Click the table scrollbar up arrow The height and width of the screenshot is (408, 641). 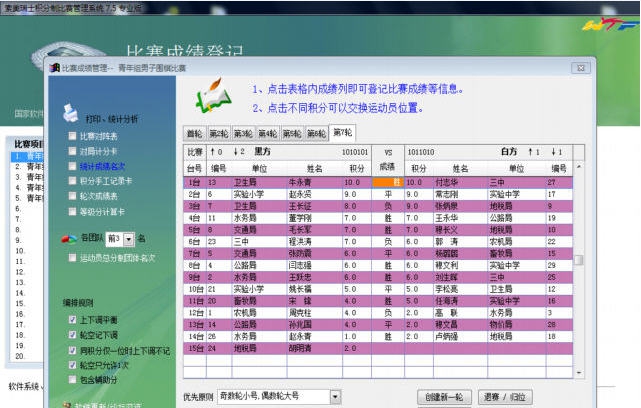coord(578,167)
